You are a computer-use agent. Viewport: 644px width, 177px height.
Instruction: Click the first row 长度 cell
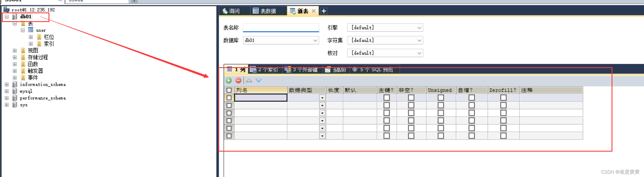click(x=335, y=98)
